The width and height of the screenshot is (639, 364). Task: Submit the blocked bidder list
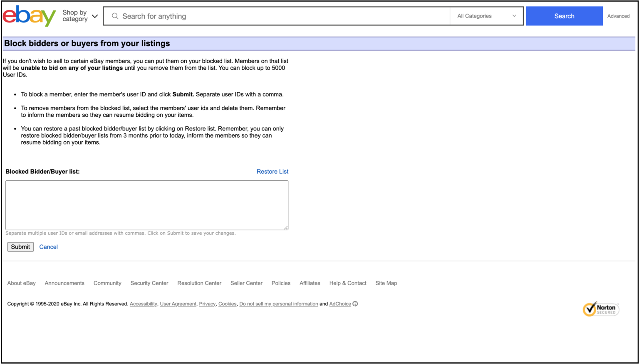click(20, 246)
